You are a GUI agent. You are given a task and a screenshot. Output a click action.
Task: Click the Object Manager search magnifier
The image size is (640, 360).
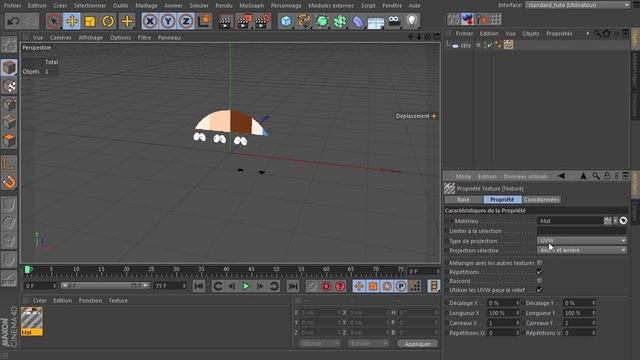coord(597,33)
